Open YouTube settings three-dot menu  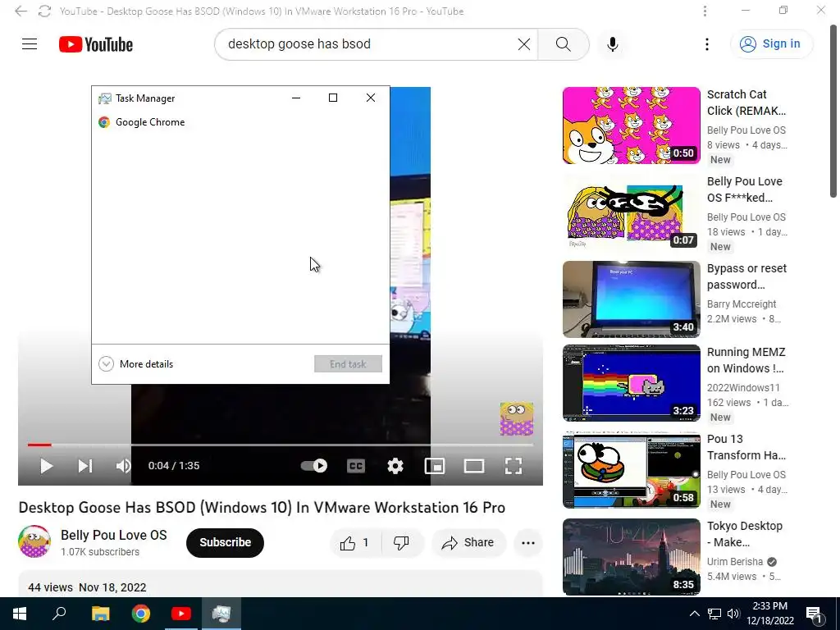coord(706,44)
